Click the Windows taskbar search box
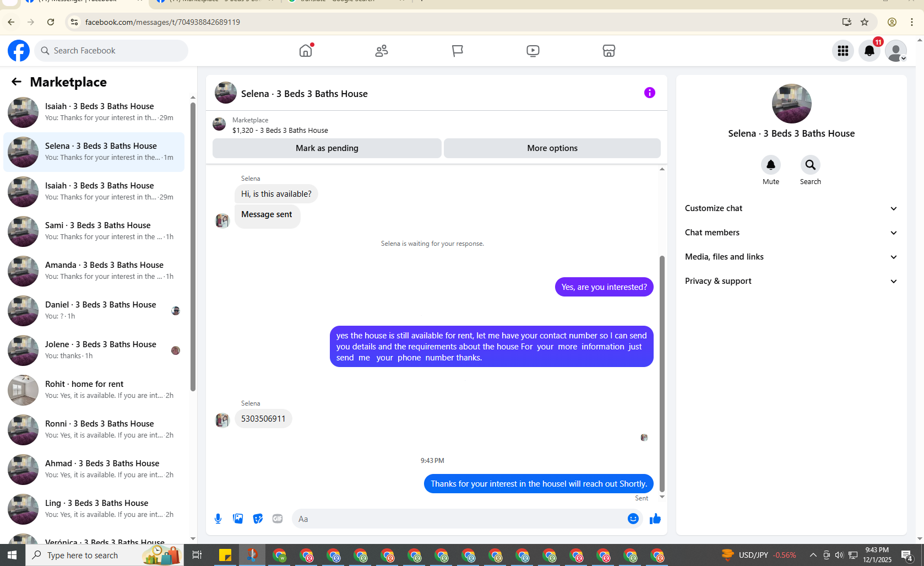 (x=105, y=555)
